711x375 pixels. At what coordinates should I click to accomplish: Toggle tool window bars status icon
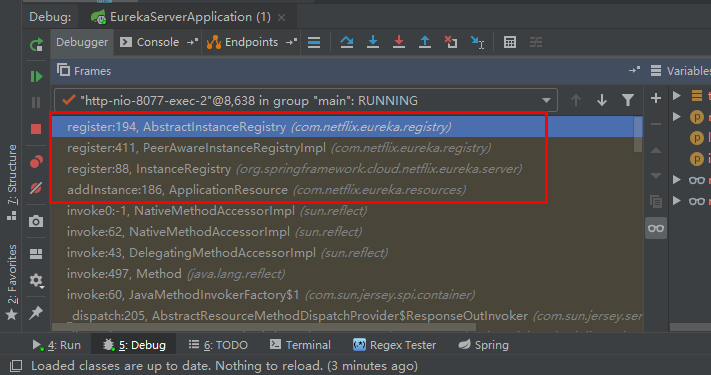tap(16, 365)
